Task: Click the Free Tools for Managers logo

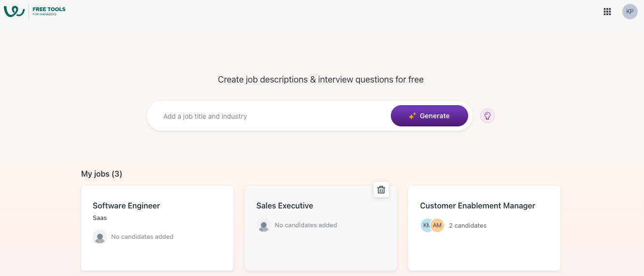Action: click(x=35, y=11)
